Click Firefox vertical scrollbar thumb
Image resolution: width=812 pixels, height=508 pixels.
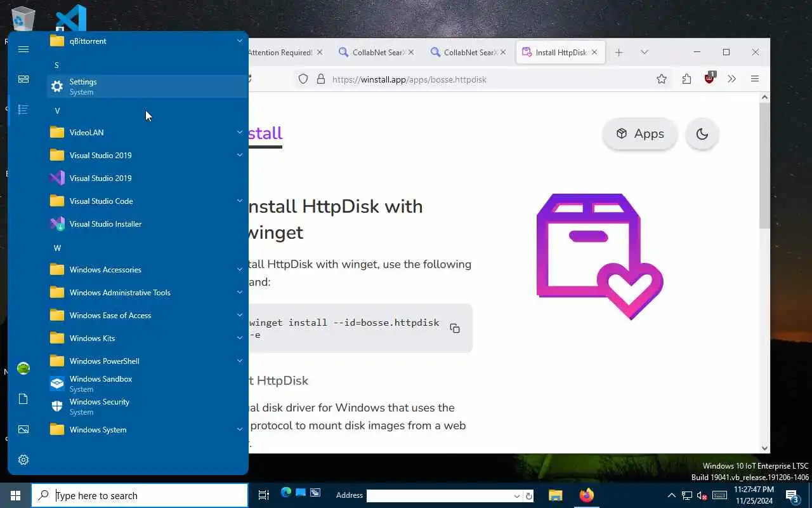(x=764, y=165)
